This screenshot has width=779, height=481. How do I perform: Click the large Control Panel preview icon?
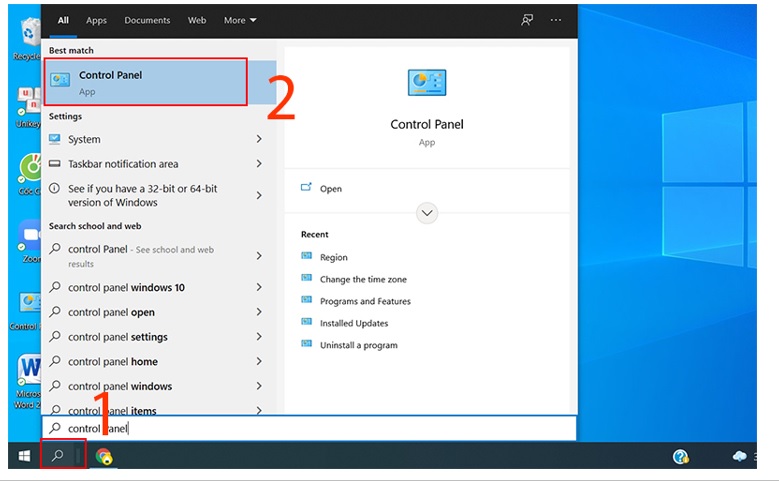(427, 84)
